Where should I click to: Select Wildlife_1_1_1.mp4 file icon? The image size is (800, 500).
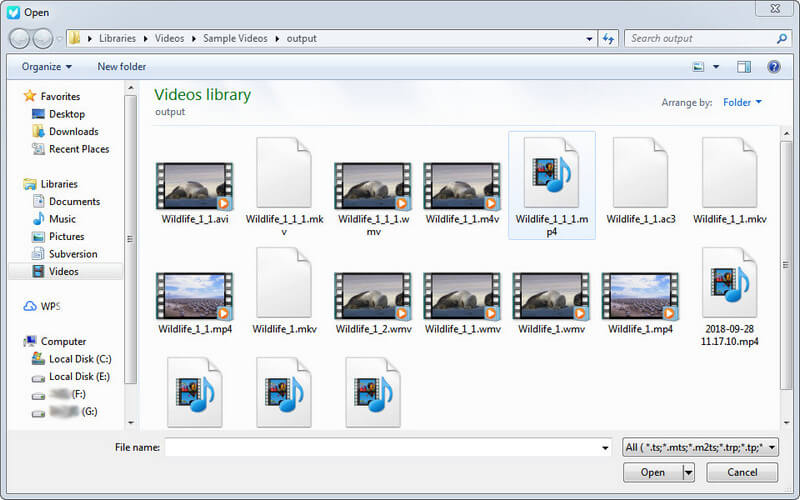(551, 174)
